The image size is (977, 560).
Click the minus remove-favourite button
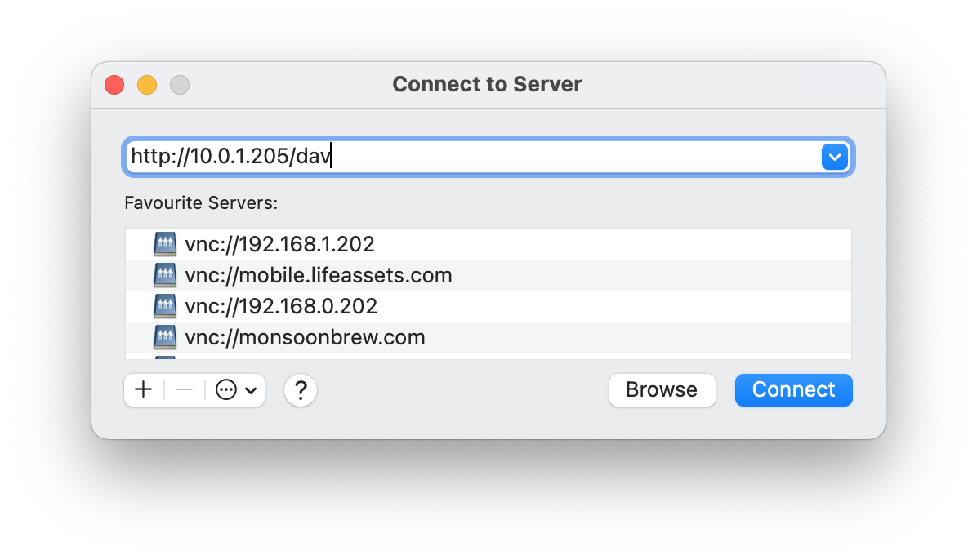point(185,390)
